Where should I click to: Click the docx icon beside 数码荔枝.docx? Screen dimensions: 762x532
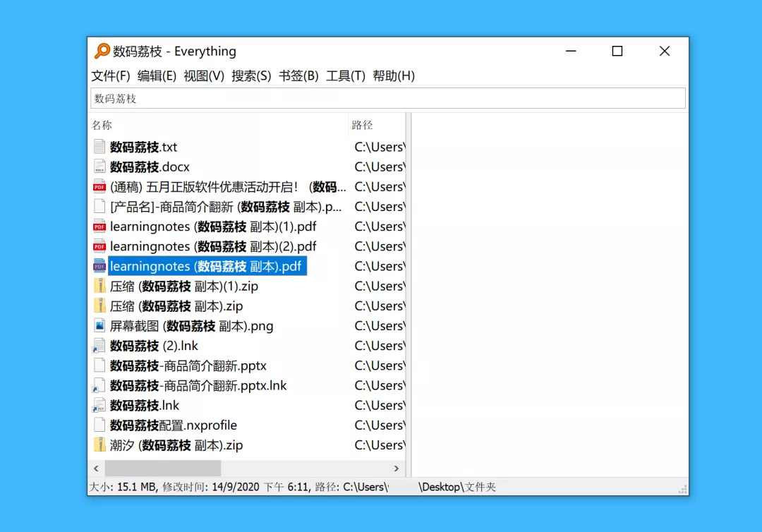pyautogui.click(x=99, y=167)
